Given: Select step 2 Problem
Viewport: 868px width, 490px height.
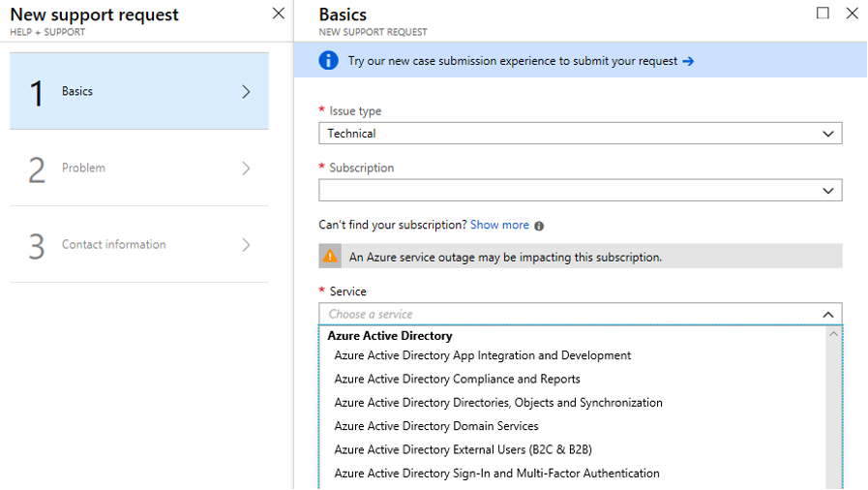Looking at the screenshot, I should coord(139,168).
